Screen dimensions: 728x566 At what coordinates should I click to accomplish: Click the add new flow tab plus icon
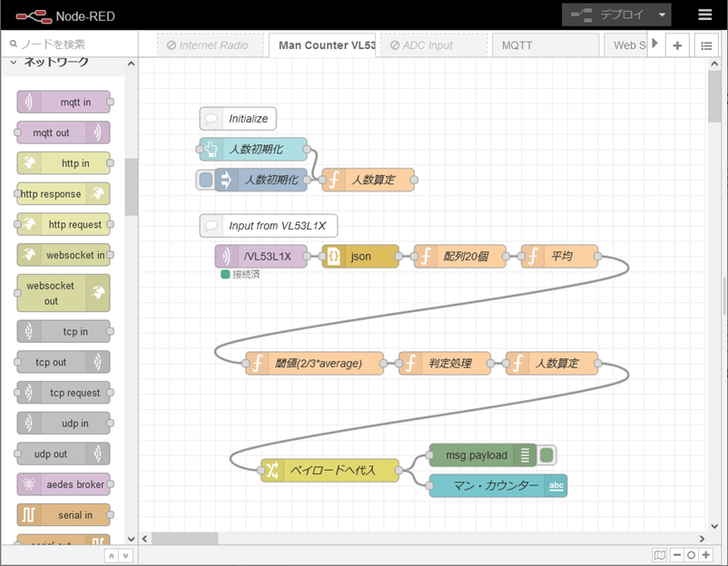[x=677, y=46]
